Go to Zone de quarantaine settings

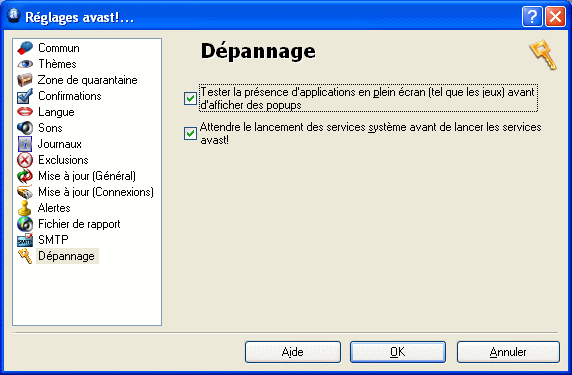pos(88,80)
